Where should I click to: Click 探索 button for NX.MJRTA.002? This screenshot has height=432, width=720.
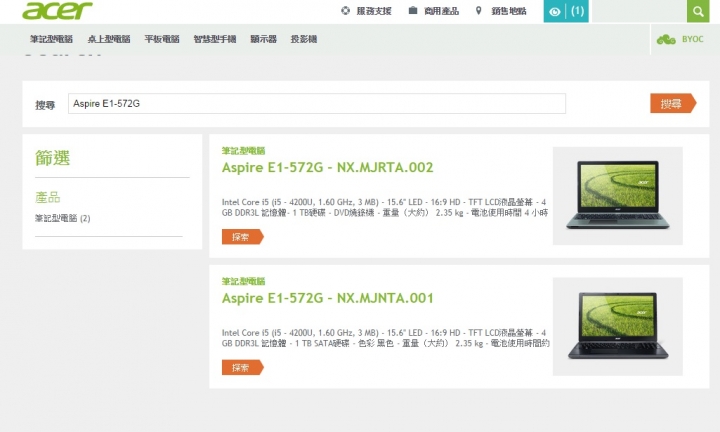[x=242, y=237]
